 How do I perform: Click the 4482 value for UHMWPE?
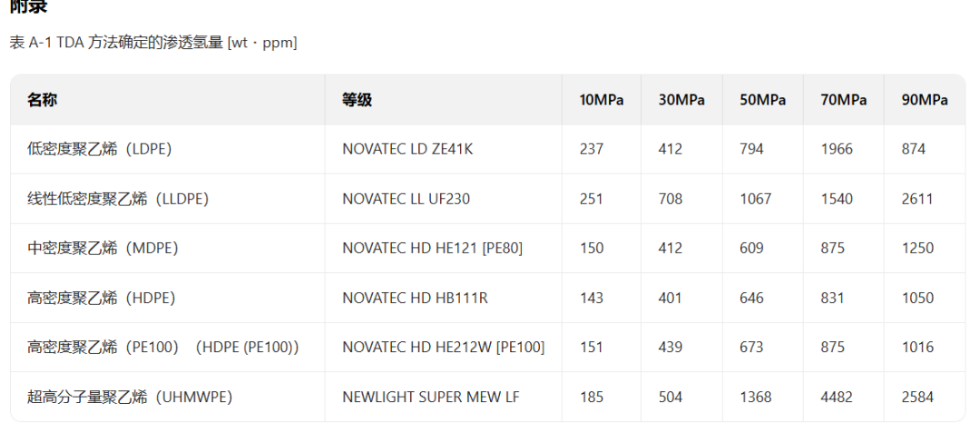pos(837,397)
